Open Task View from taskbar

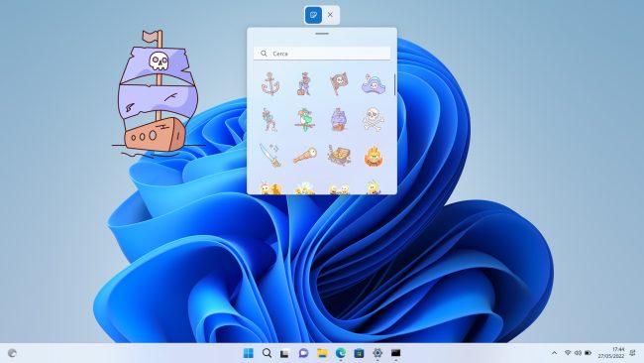pyautogui.click(x=285, y=353)
